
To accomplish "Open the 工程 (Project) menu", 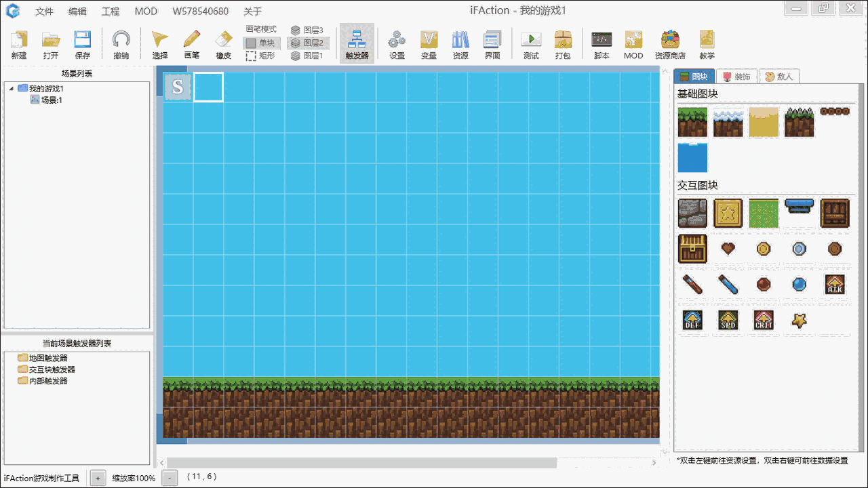I will click(x=111, y=12).
